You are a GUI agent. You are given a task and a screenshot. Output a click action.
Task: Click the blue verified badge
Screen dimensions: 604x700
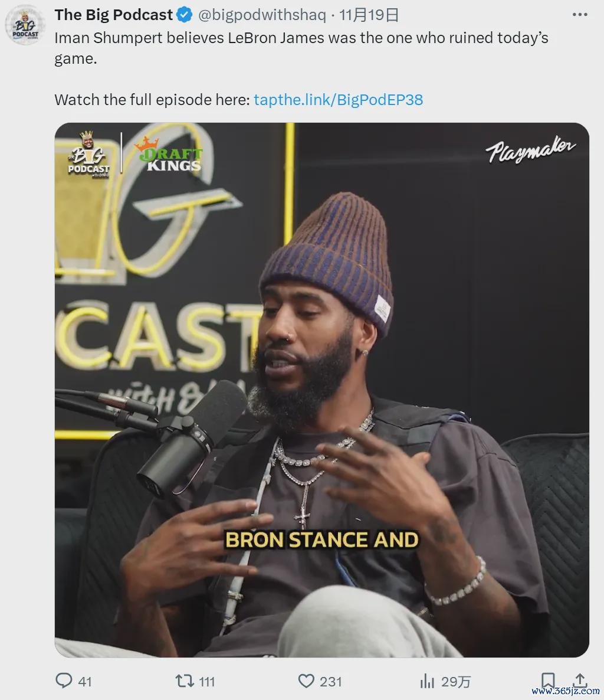pyautogui.click(x=184, y=15)
